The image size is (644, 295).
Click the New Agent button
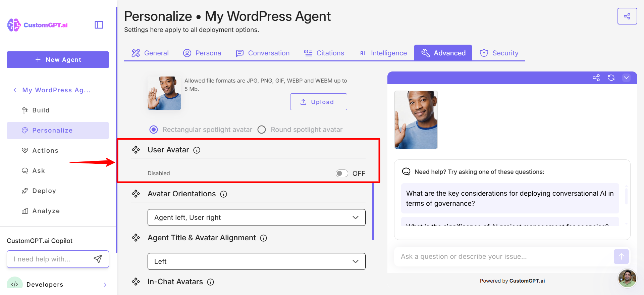(58, 60)
